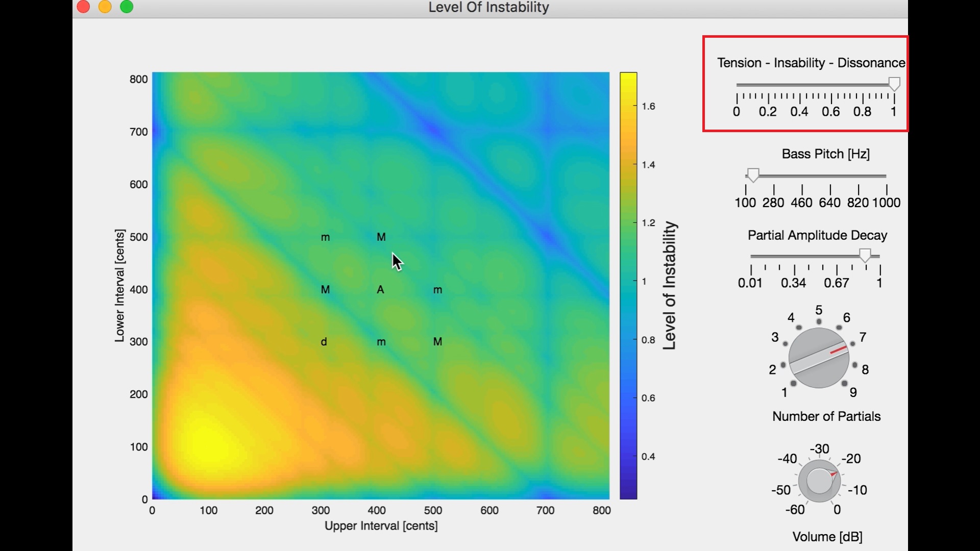Screen dimensions: 980x551
Task: Set Bass Pitch to 100 Hz tick mark
Action: click(746, 189)
